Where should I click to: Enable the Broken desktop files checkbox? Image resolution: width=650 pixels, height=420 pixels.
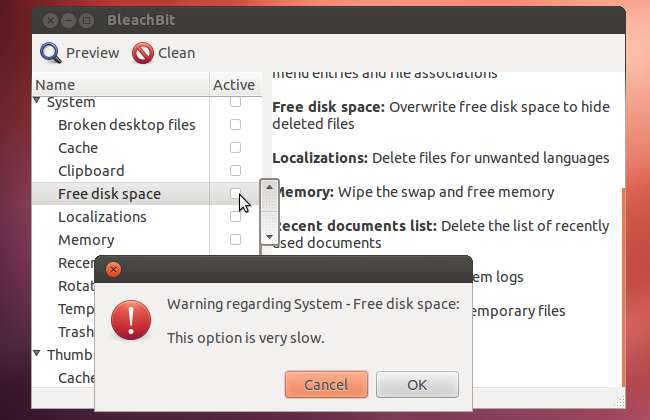pyautogui.click(x=235, y=125)
